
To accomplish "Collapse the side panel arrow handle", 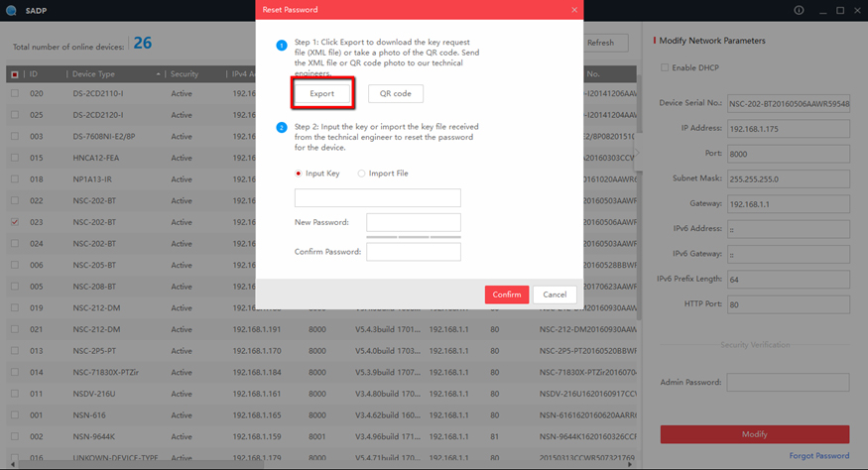I will point(638,153).
